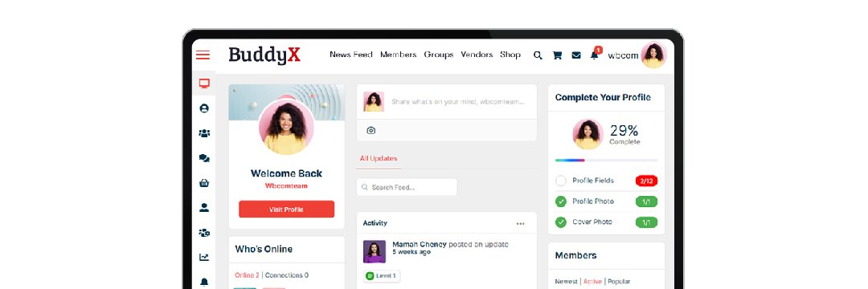Open the messages envelope icon
Viewport: 868px width, 289px height.
(576, 55)
